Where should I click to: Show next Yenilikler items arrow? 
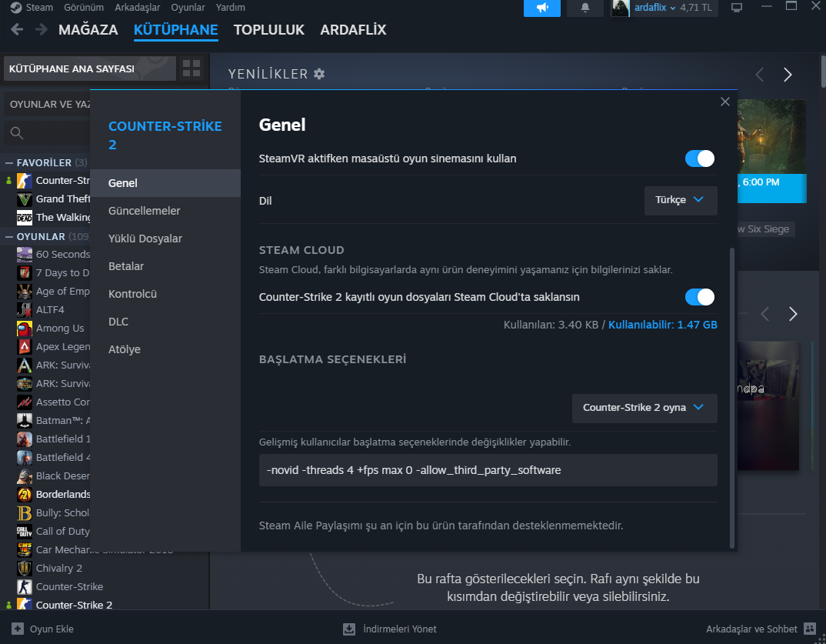tap(788, 75)
